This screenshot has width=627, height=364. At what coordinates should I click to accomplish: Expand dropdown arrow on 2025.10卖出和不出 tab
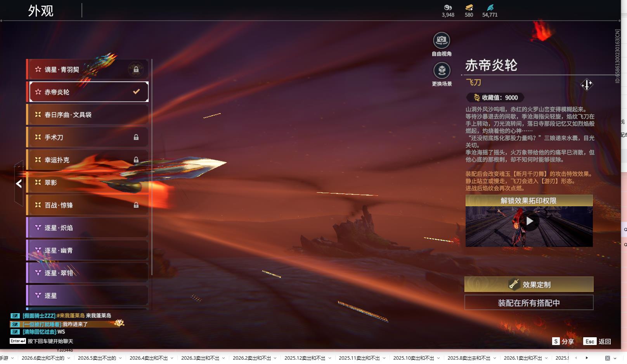tap(438, 358)
